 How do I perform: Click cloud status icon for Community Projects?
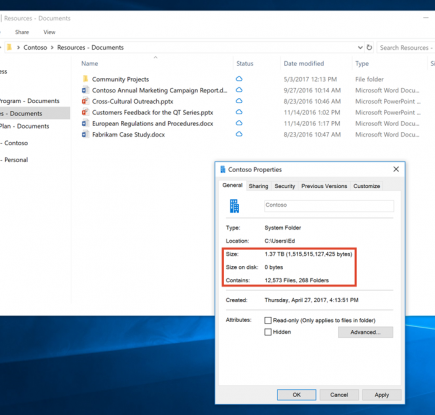(x=239, y=79)
